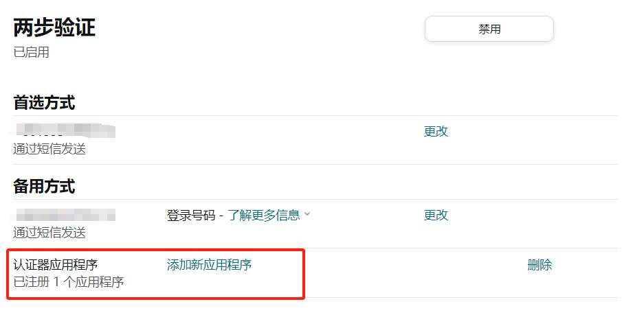The height and width of the screenshot is (315, 644).
Task: Click 更改 for the 首选方式 phone number
Action: pos(436,131)
